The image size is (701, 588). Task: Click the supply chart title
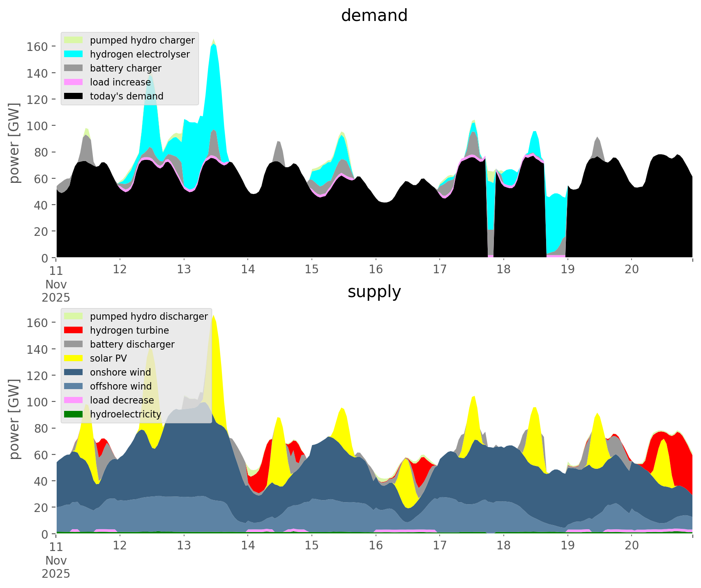[374, 292]
